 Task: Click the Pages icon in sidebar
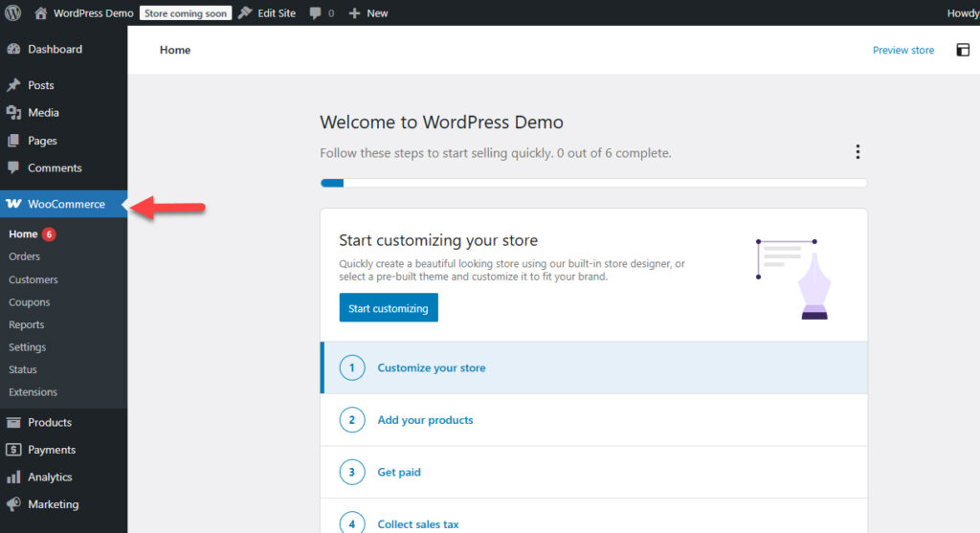pyautogui.click(x=13, y=141)
